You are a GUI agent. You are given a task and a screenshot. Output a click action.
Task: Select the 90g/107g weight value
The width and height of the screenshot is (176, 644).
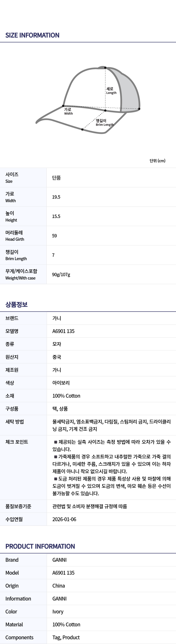(x=61, y=274)
